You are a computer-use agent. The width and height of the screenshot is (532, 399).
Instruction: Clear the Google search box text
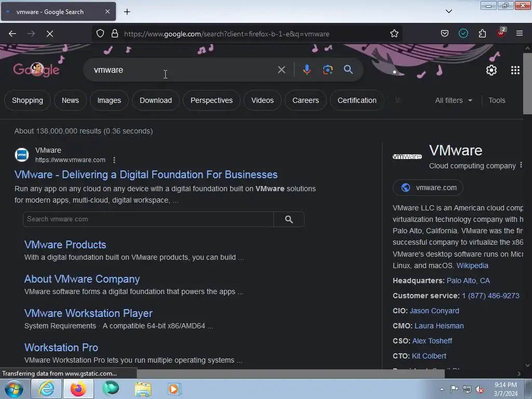tap(281, 70)
